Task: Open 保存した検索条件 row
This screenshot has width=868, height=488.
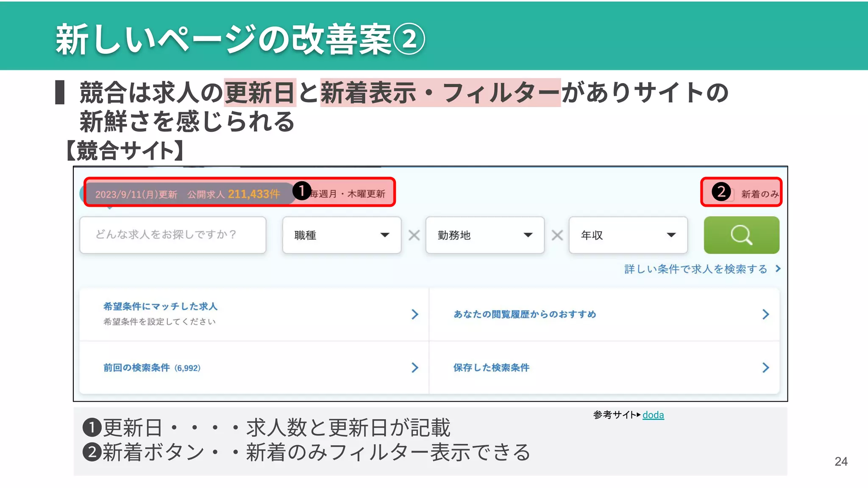Action: click(604, 368)
